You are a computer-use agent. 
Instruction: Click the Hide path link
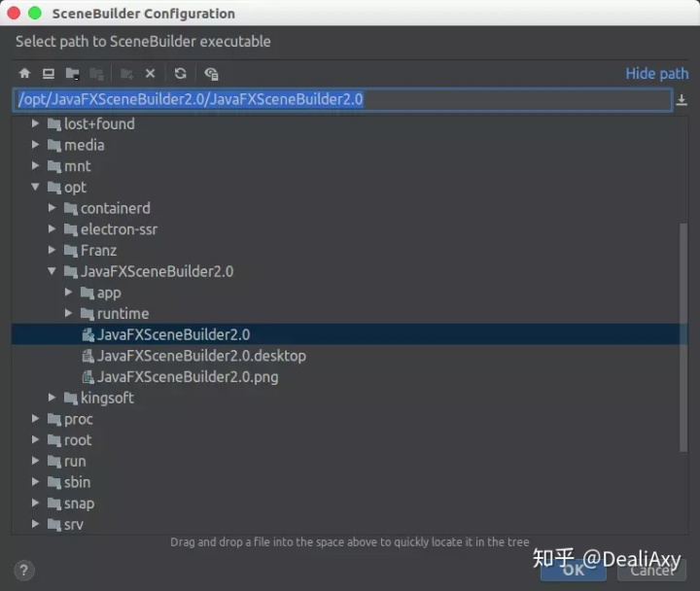coord(656,73)
